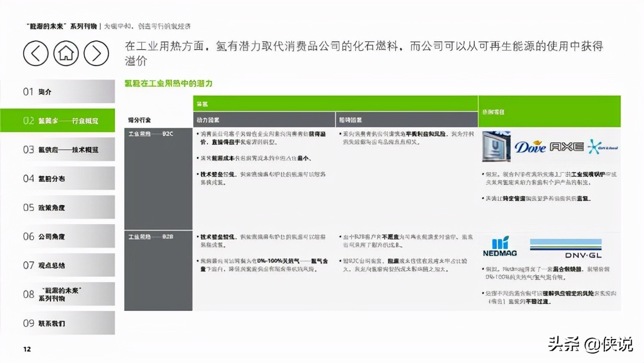Go to previous slide with left arrow icon
The height and width of the screenshot is (363, 644).
(36, 54)
